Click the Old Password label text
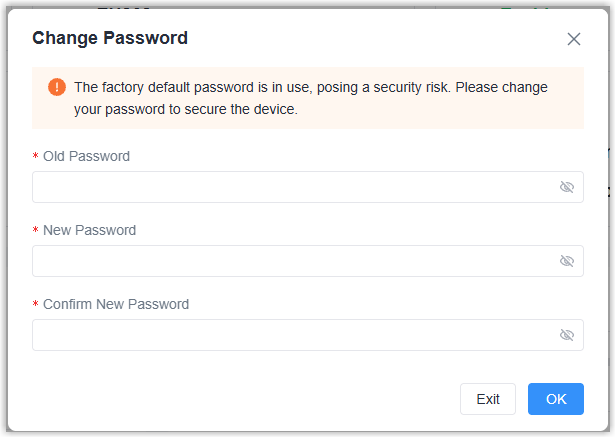The height and width of the screenshot is (438, 616). coord(86,156)
